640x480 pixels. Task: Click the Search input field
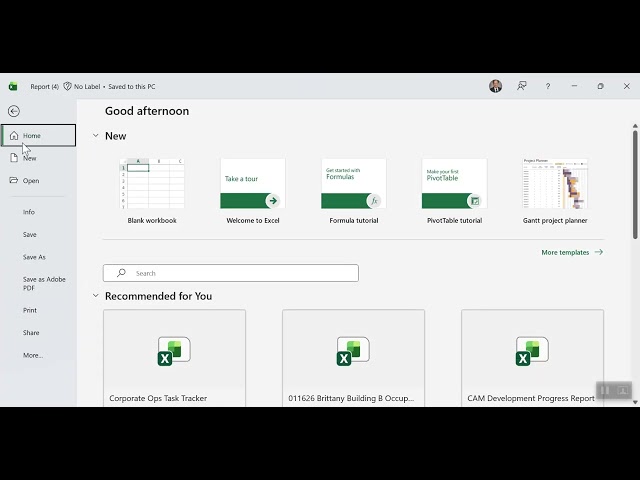[x=231, y=273]
